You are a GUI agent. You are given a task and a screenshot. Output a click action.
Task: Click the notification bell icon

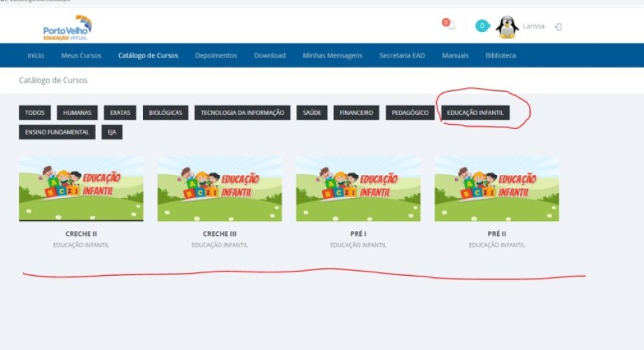click(451, 26)
